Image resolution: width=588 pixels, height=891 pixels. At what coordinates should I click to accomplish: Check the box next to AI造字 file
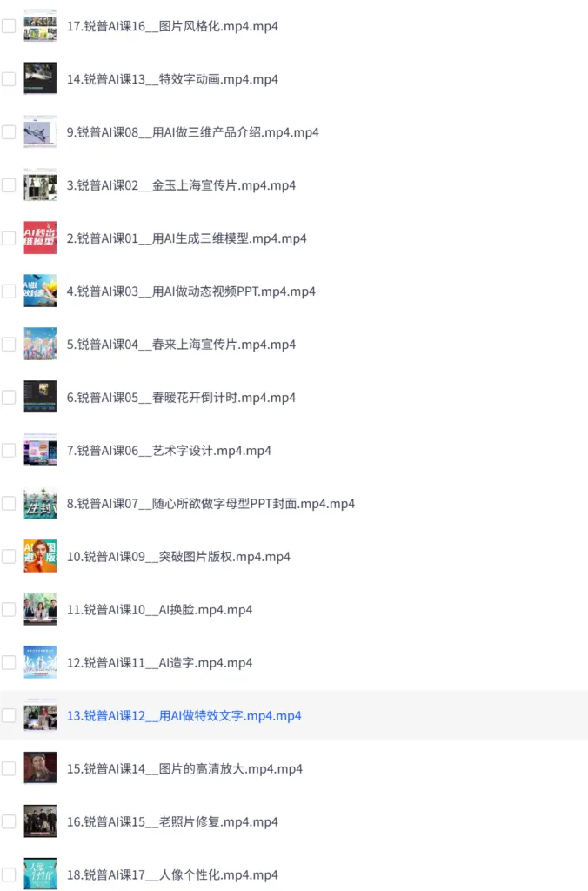[x=9, y=662]
